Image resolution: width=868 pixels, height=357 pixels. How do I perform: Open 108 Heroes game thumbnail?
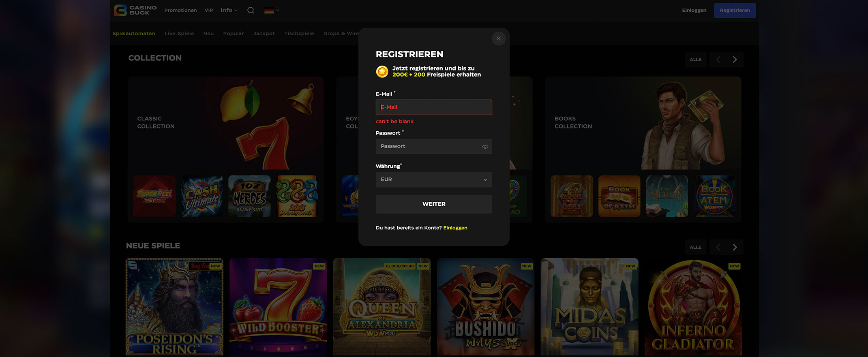coord(249,196)
